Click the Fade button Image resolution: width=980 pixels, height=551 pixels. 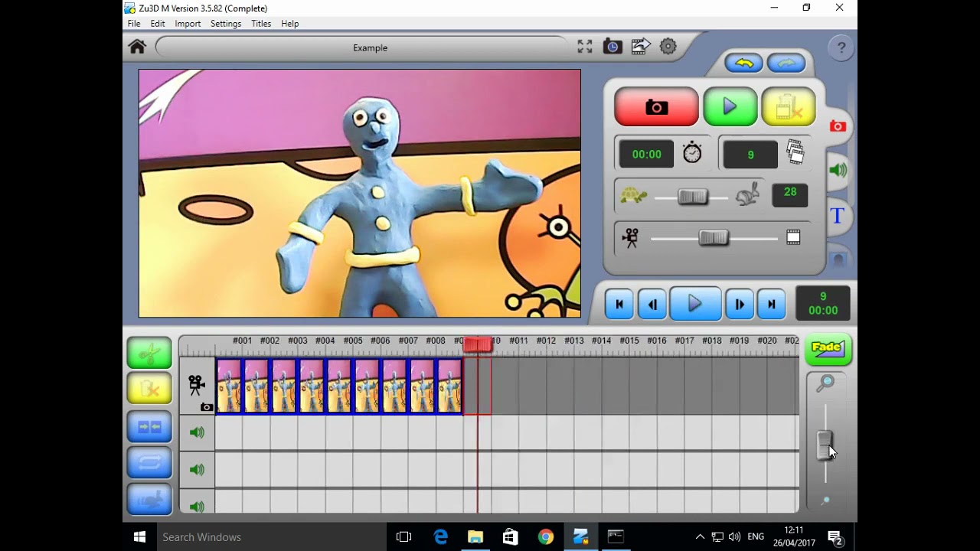pos(828,349)
